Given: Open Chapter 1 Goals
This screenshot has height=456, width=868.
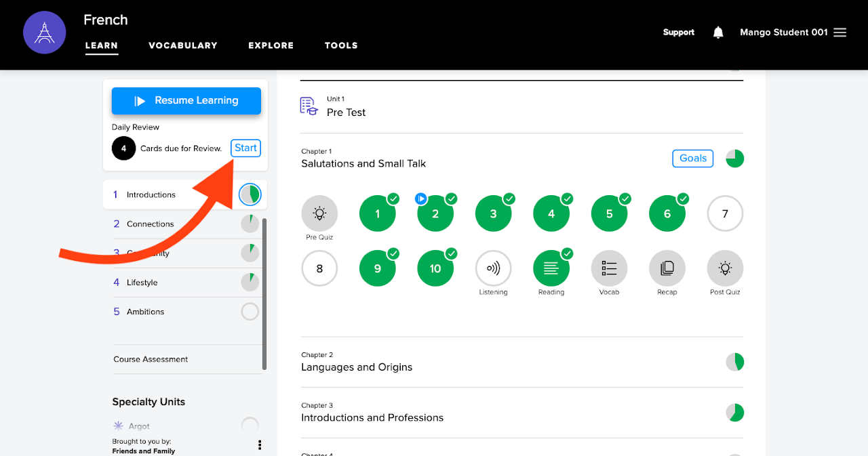Looking at the screenshot, I should click(692, 158).
